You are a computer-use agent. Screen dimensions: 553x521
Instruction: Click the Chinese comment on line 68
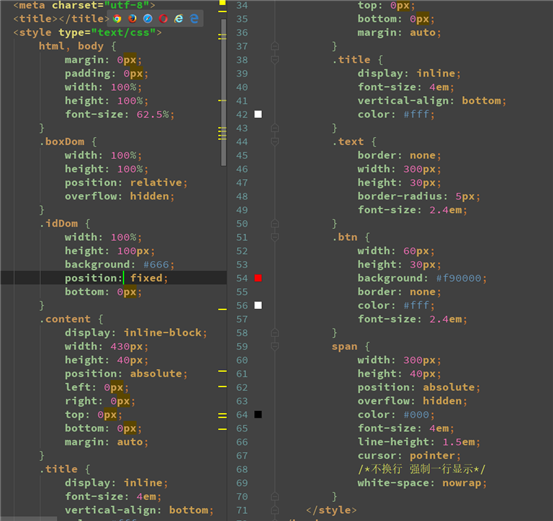click(422, 469)
